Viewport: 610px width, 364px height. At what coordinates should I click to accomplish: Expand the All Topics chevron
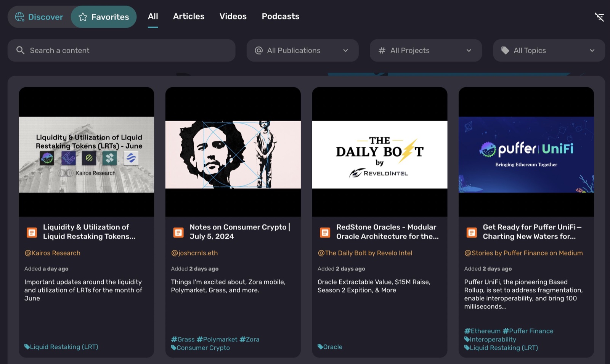(x=592, y=50)
